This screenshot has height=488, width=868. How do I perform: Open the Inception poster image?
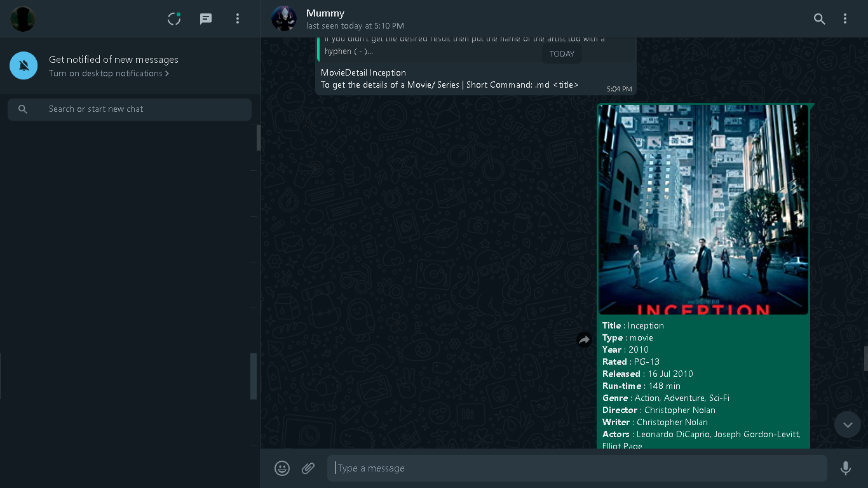[x=703, y=210]
